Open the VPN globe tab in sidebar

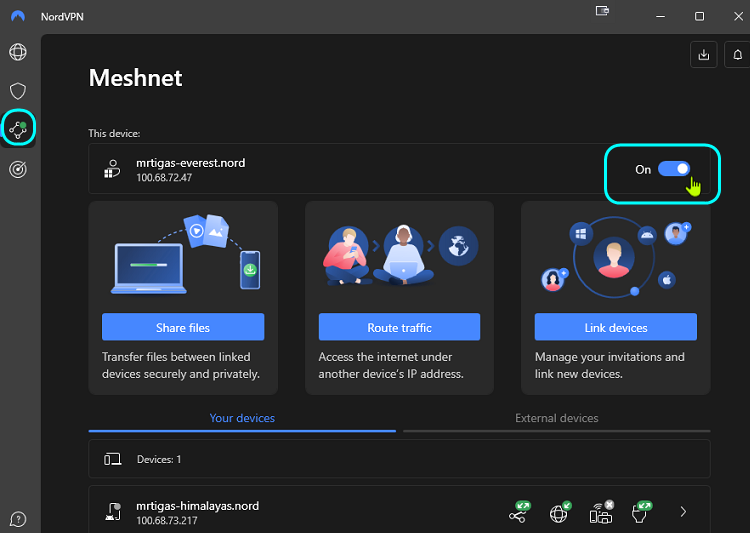coord(18,52)
